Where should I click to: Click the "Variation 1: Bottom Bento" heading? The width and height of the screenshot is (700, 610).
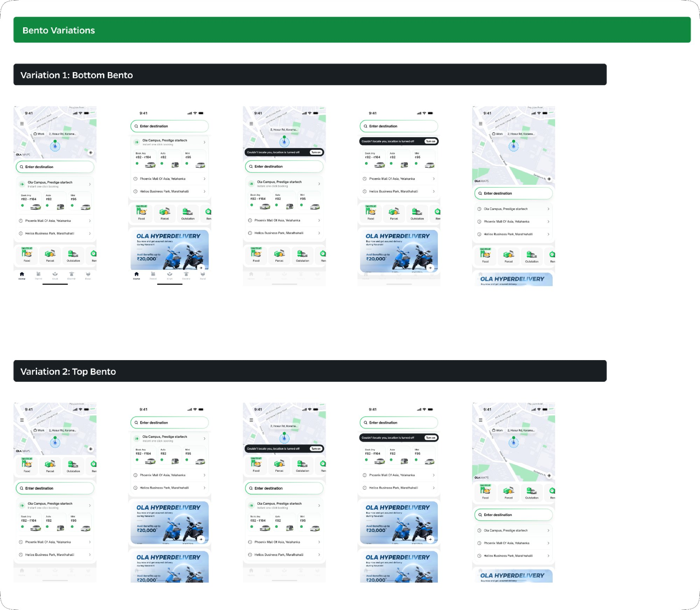pyautogui.click(x=76, y=75)
